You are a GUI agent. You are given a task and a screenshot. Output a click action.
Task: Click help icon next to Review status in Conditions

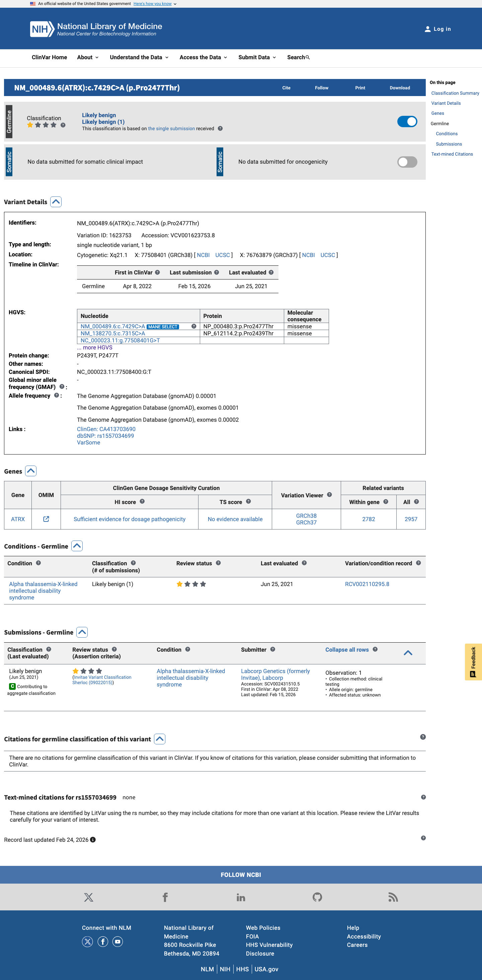pos(218,563)
